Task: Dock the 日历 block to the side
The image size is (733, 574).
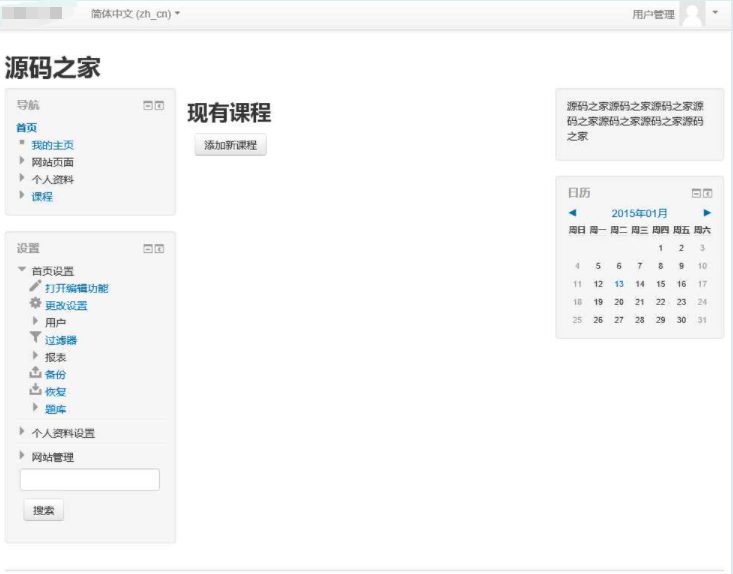Action: click(708, 193)
